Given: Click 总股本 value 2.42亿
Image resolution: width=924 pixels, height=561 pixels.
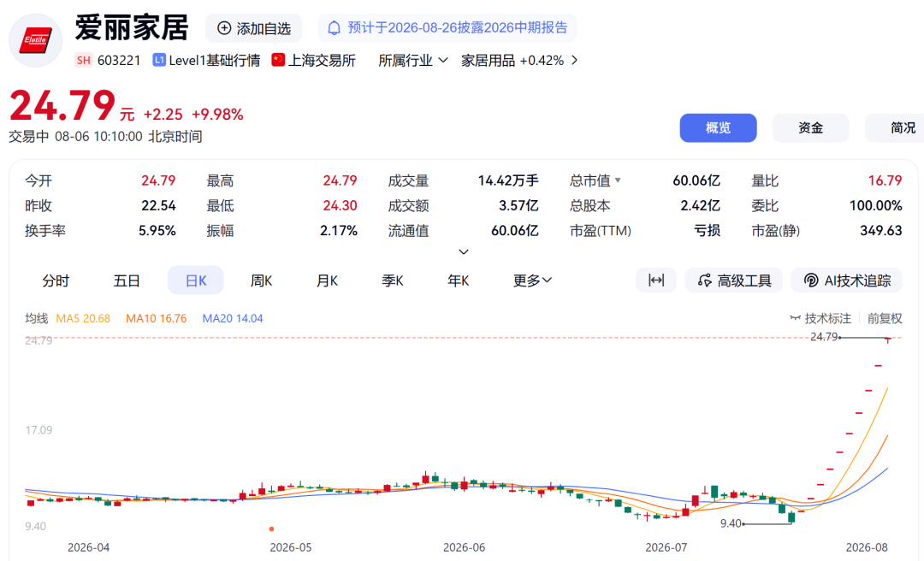Looking at the screenshot, I should [x=700, y=205].
